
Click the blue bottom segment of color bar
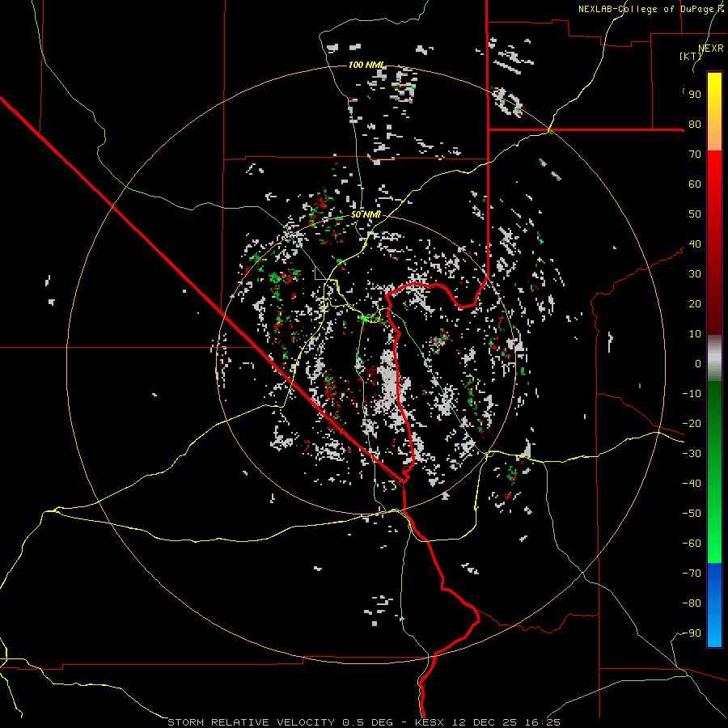[x=714, y=605]
